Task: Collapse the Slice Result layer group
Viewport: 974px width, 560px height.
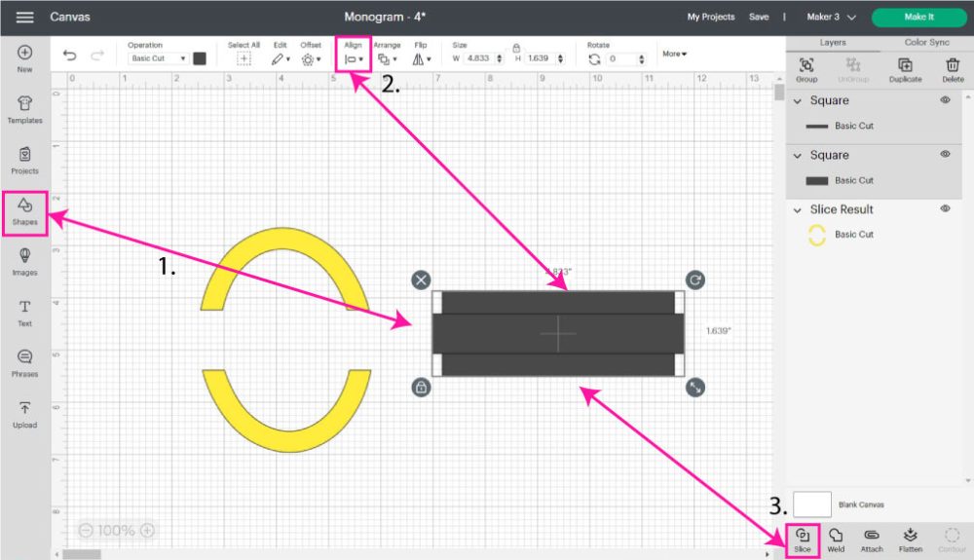Action: (798, 209)
